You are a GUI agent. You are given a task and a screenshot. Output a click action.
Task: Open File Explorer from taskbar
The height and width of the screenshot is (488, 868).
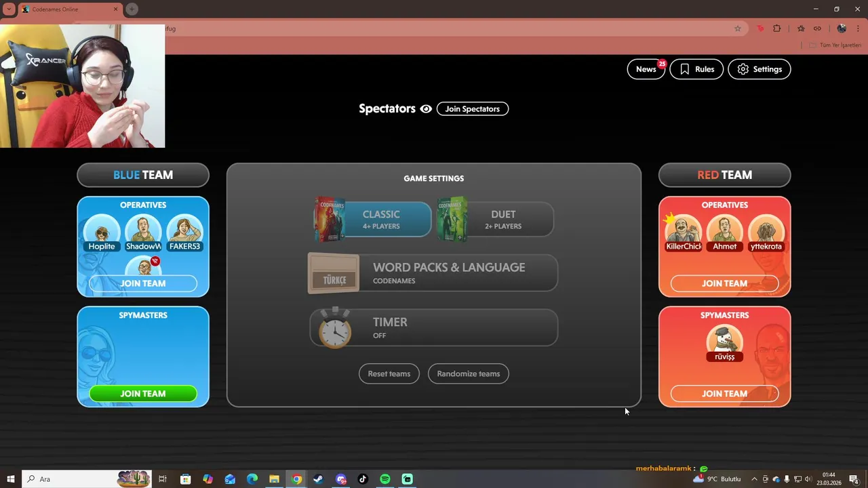click(x=274, y=479)
